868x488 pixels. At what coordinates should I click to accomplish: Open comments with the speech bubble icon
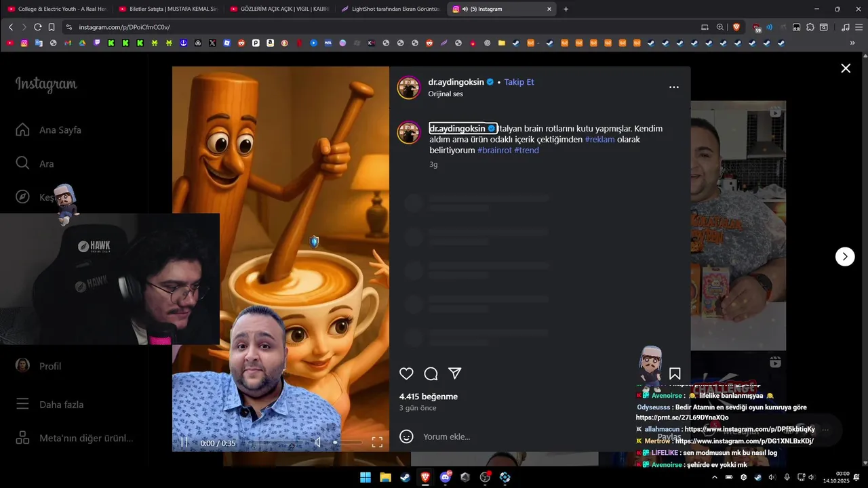(x=431, y=373)
